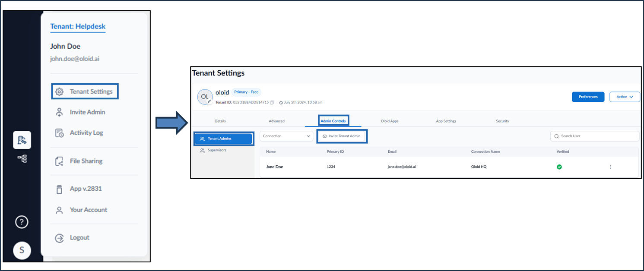Image resolution: width=644 pixels, height=271 pixels.
Task: Click the Jane Doe name cell
Action: click(275, 167)
